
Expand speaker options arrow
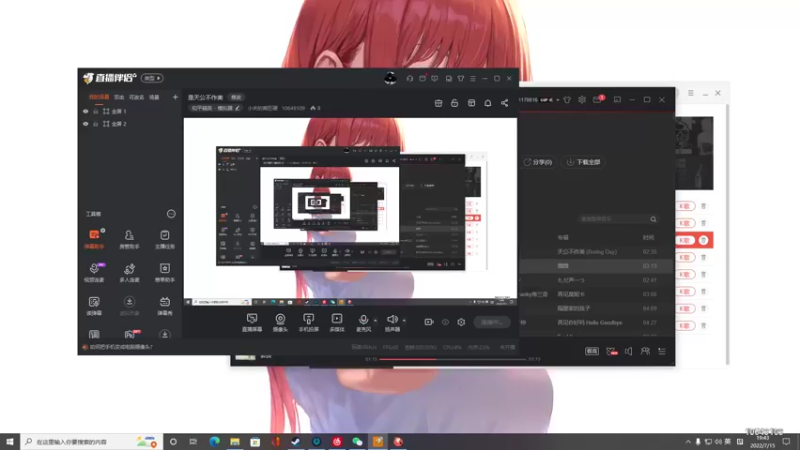coord(404,320)
